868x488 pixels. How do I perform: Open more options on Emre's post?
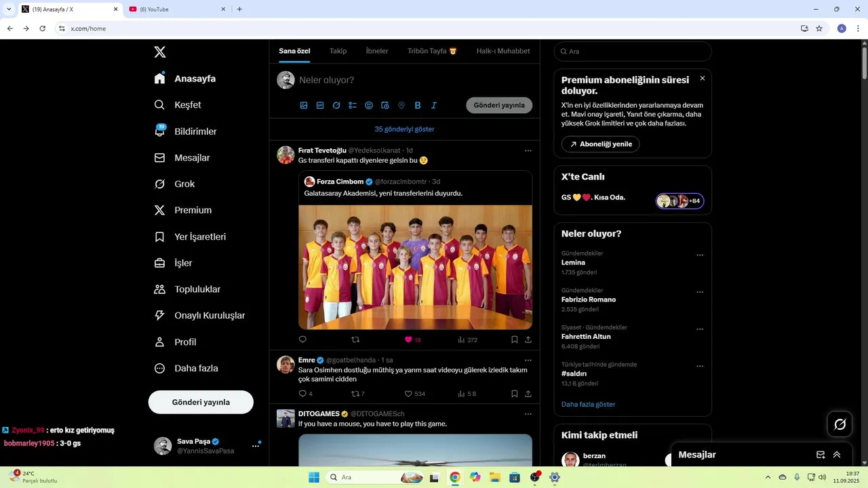528,360
